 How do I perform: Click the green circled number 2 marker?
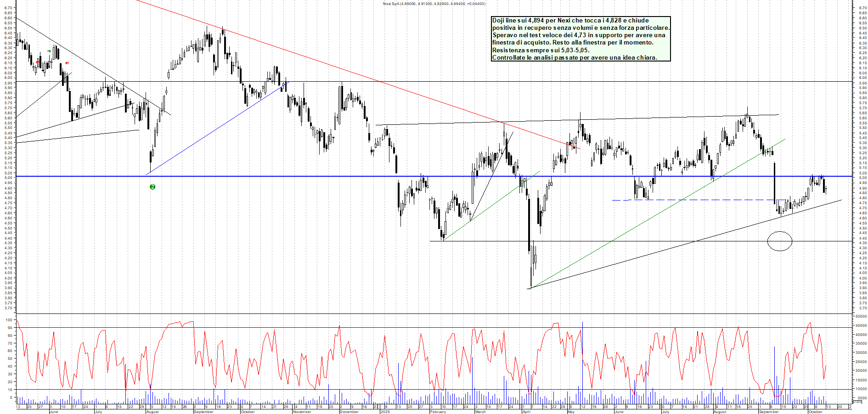coord(152,187)
